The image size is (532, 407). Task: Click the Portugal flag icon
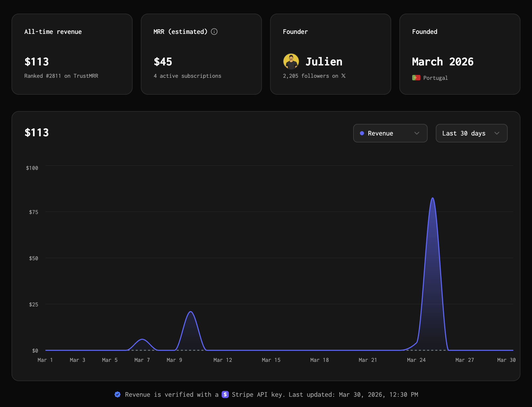(416, 78)
